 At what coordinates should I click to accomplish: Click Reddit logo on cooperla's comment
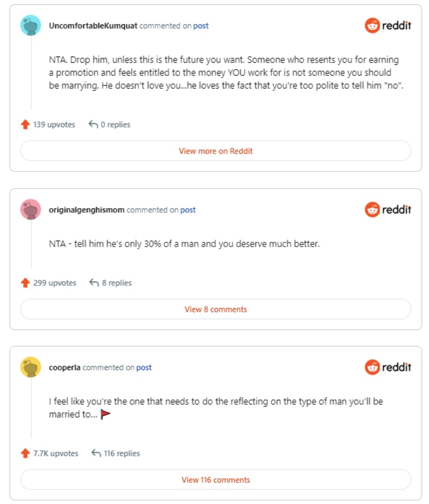[x=388, y=368]
